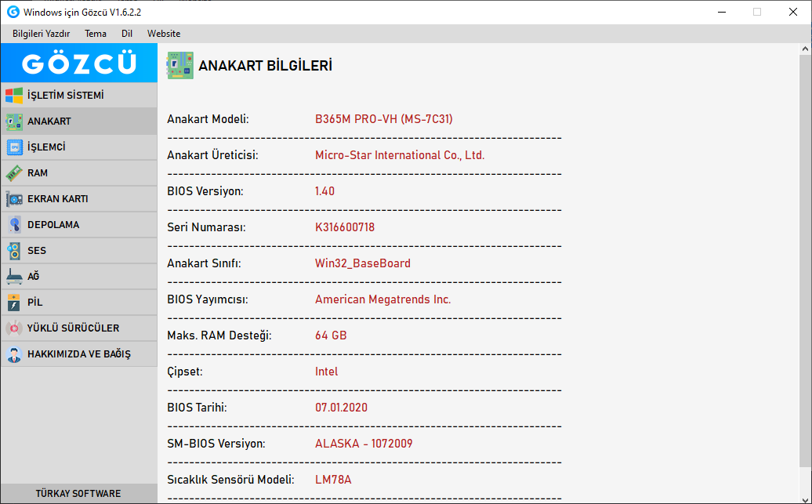The width and height of the screenshot is (812, 504).
Task: Click the Win32_BaseBoard value
Action: pos(362,263)
